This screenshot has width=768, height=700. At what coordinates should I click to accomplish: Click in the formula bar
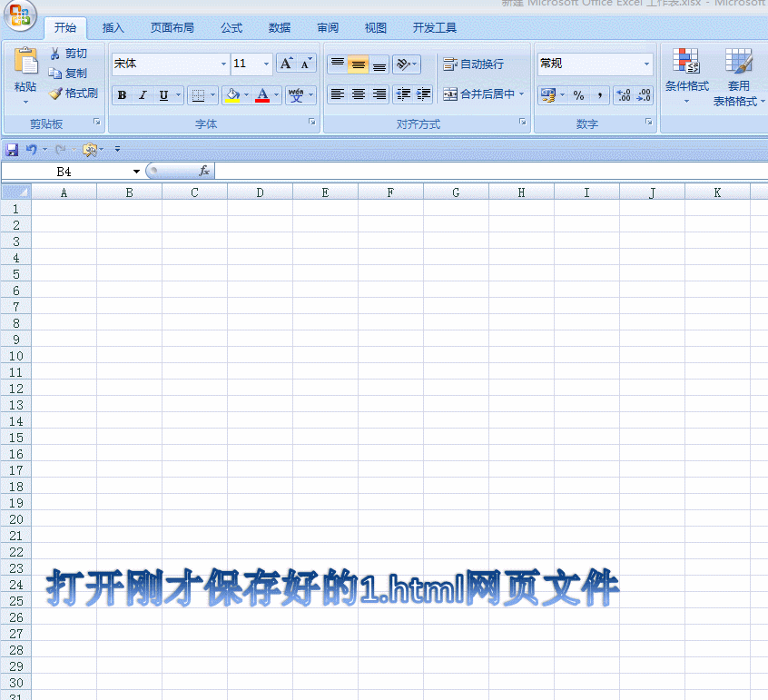coord(491,171)
